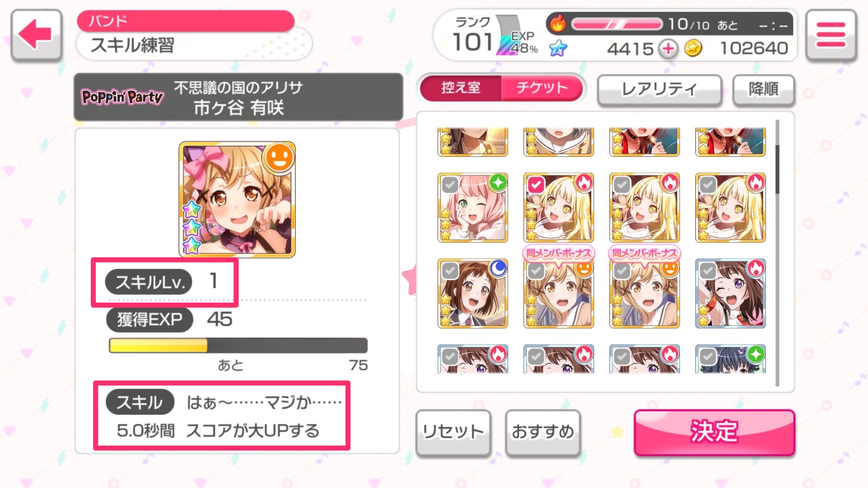Toggle the 降順 sort order button
Screen dimensions: 868x488
click(x=763, y=89)
